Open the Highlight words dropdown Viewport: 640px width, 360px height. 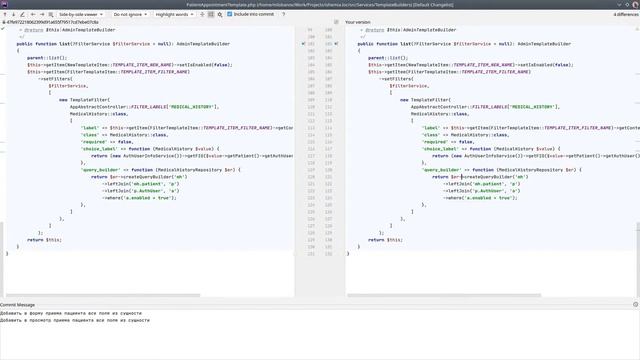[x=174, y=14]
